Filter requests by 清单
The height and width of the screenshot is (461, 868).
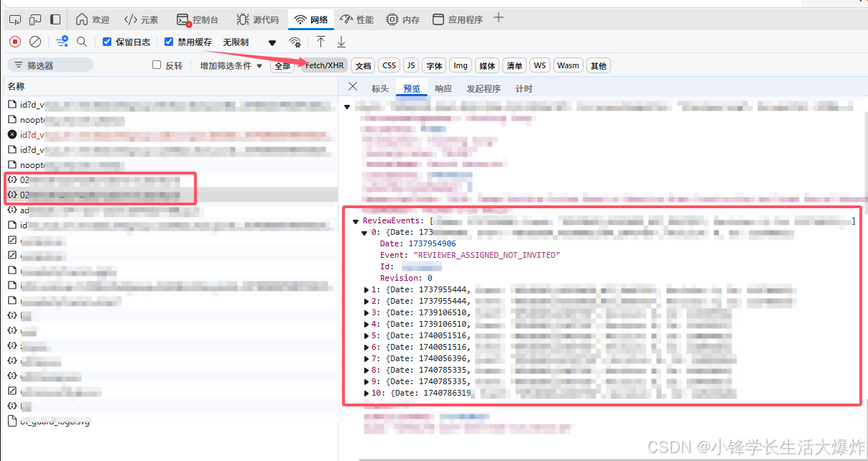pos(514,65)
